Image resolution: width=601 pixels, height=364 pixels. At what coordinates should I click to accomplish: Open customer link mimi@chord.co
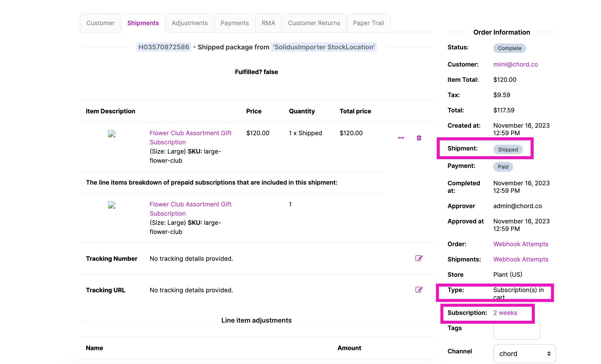(x=515, y=64)
